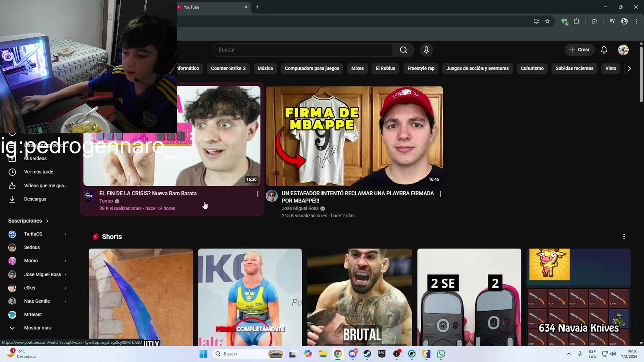The image size is (644, 362).
Task: Open Chrome three-dot menu
Action: 636,21
